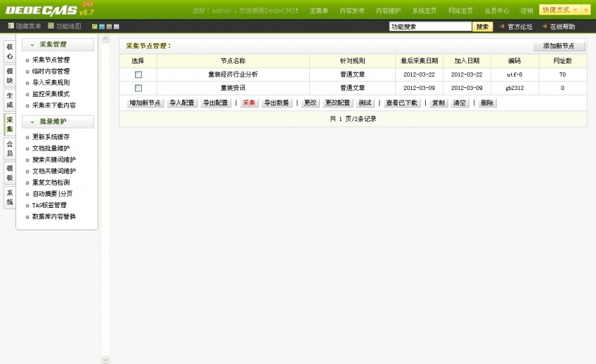The image size is (596, 364).
Task: Switch to the 模板 sidebar tab
Action: [x=10, y=173]
